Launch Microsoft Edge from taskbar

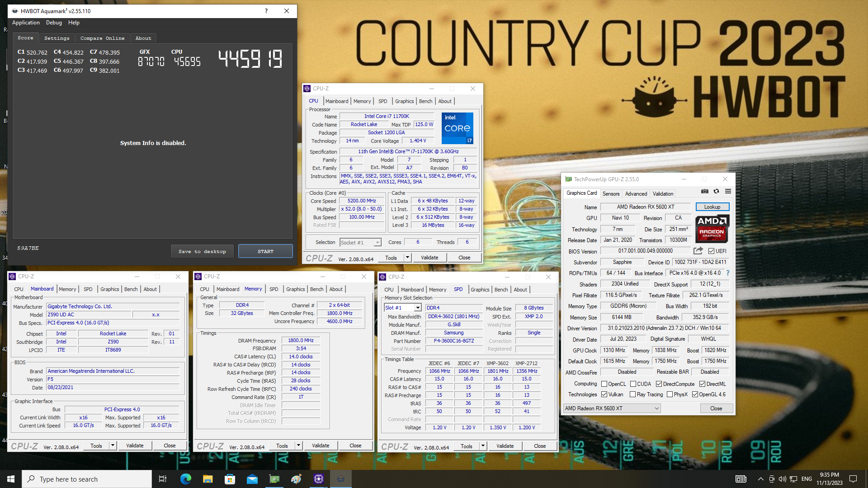click(x=185, y=479)
